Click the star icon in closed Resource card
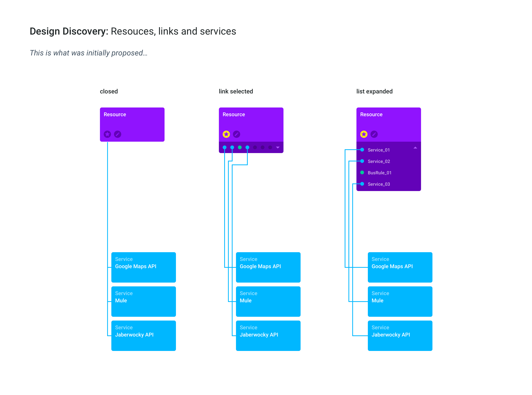 [x=107, y=134]
